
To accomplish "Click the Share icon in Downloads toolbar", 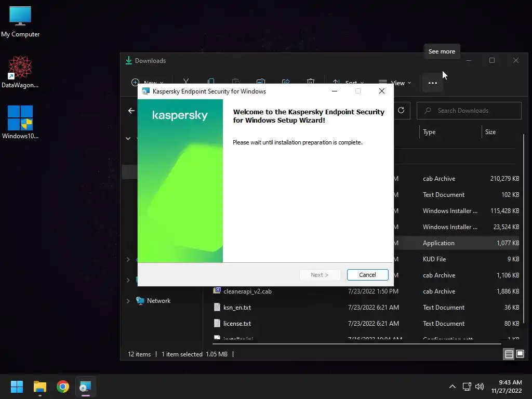I will pyautogui.click(x=286, y=82).
